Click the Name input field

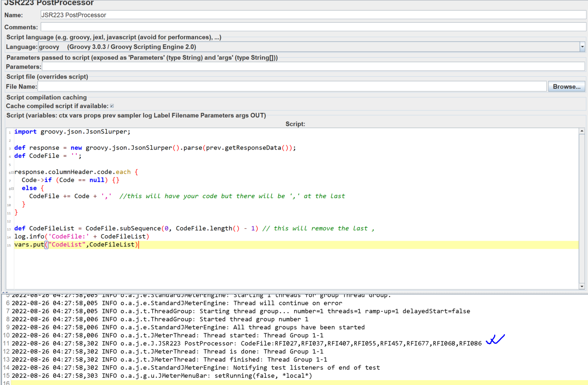pyautogui.click(x=313, y=15)
